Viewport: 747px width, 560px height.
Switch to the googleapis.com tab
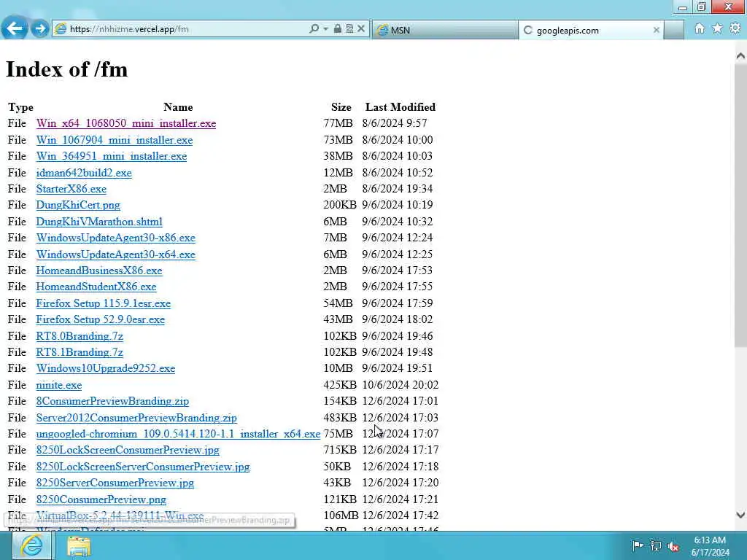coord(586,30)
